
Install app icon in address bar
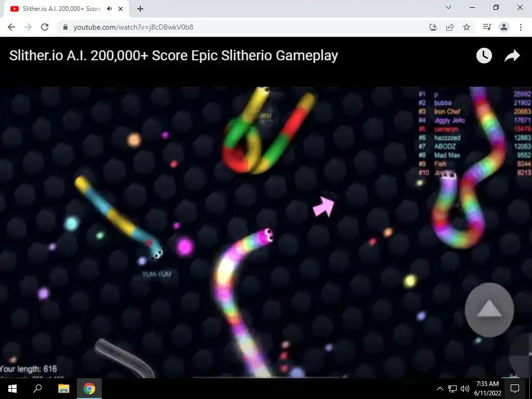[x=433, y=27]
